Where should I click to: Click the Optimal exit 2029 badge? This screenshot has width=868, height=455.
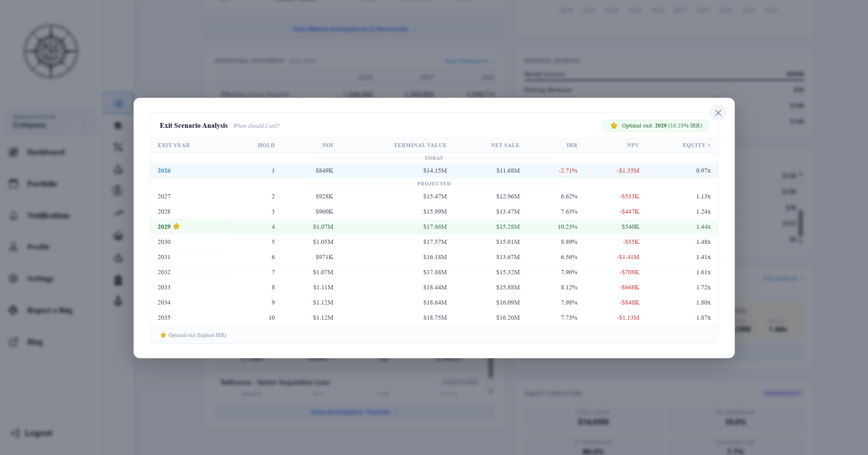655,126
